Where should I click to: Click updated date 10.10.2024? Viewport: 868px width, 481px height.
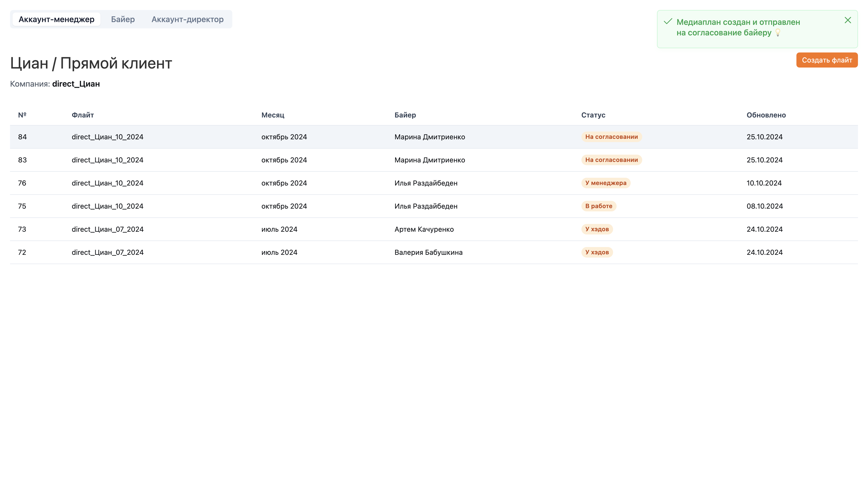[x=764, y=183]
